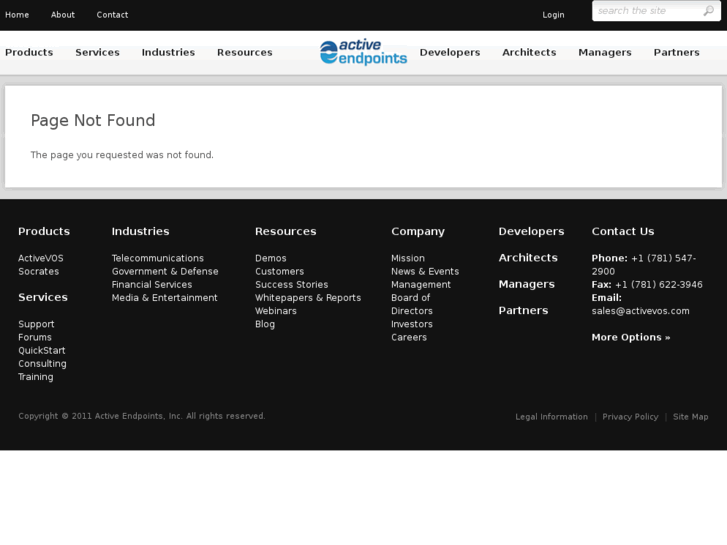
Task: Open the Privacy Policy link
Action: coord(631,417)
